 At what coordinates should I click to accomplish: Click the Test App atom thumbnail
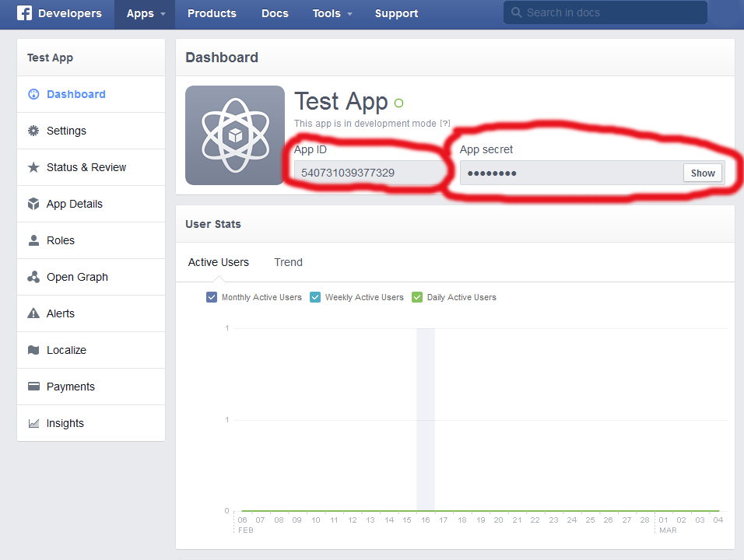[235, 135]
